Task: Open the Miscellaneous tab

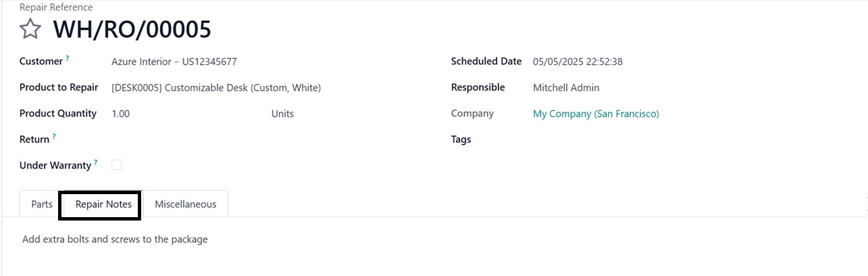Action: (185, 204)
